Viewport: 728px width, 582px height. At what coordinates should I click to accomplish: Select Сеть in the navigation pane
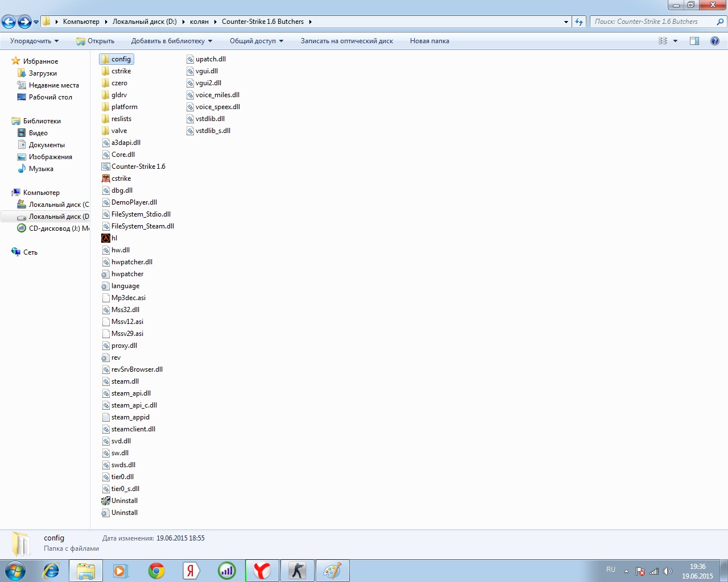point(30,252)
